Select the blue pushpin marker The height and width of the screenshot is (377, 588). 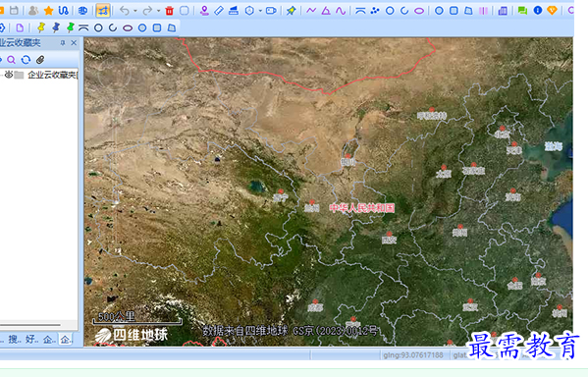56,27
